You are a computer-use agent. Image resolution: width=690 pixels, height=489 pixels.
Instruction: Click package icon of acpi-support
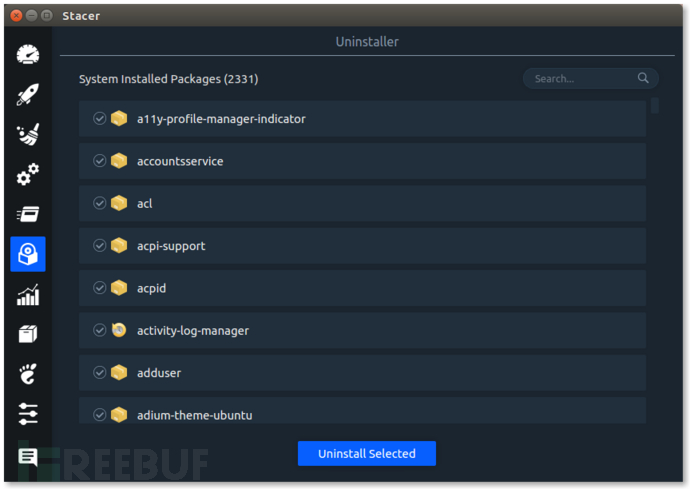coord(119,245)
